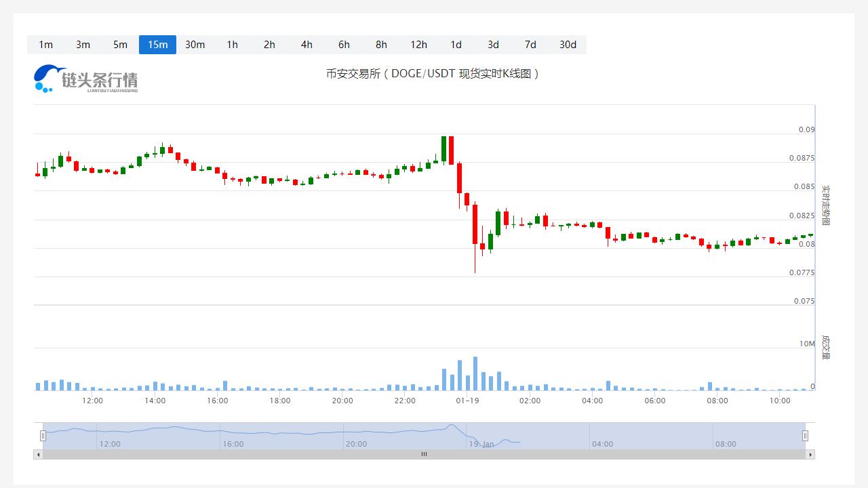Switch to the 30m interval
The width and height of the screenshot is (868, 488).
coord(195,45)
